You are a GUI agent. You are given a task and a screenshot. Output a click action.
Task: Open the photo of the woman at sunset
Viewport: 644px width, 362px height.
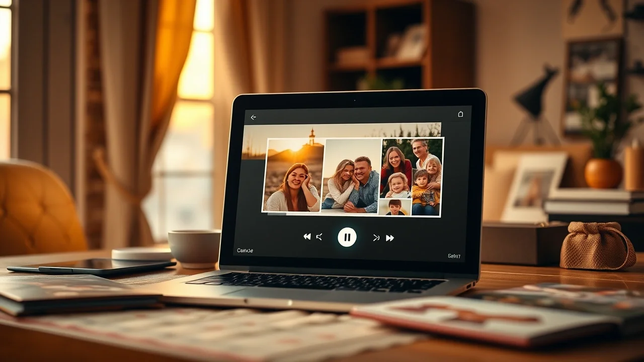click(x=293, y=175)
